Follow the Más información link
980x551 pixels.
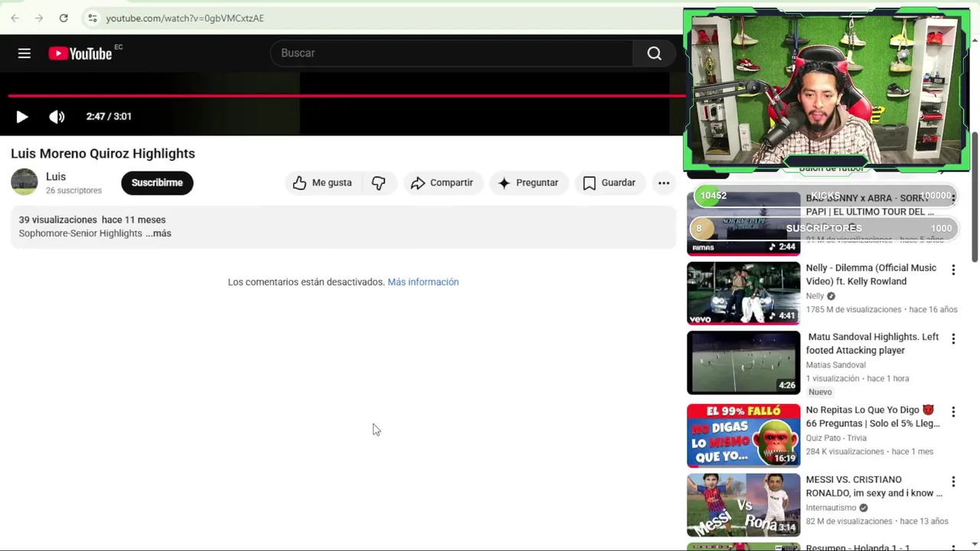pyautogui.click(x=423, y=282)
